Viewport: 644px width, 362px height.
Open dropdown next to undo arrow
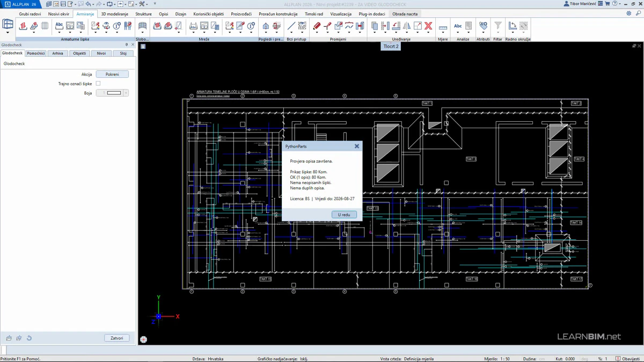(x=93, y=4)
